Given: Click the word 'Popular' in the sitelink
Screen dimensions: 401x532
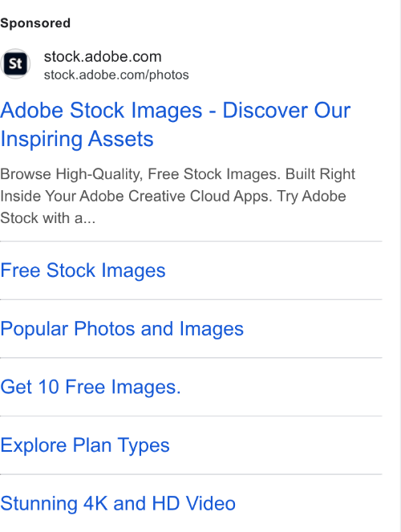Looking at the screenshot, I should [34, 329].
